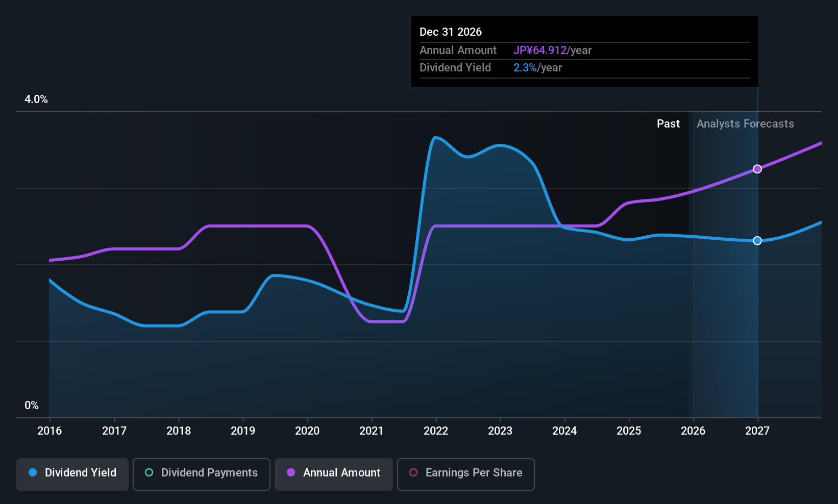Click the blue Dividend Yield legend dot
838x504 pixels.
click(x=33, y=473)
